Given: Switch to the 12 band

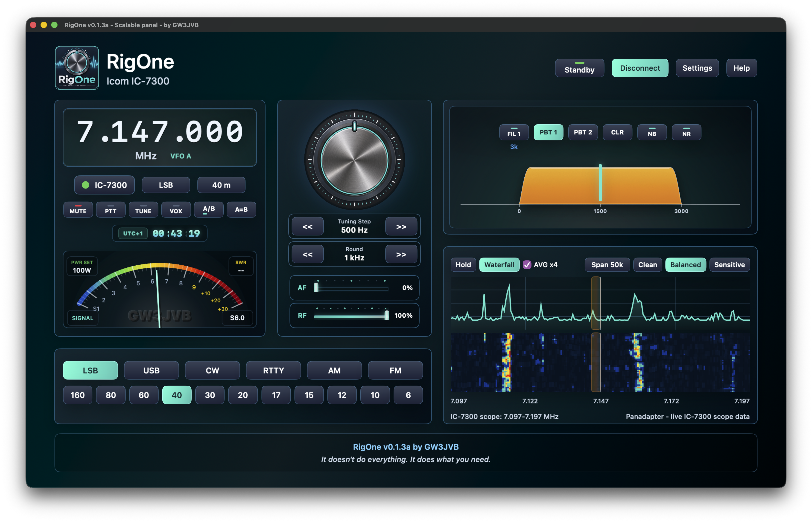Looking at the screenshot, I should point(342,395).
